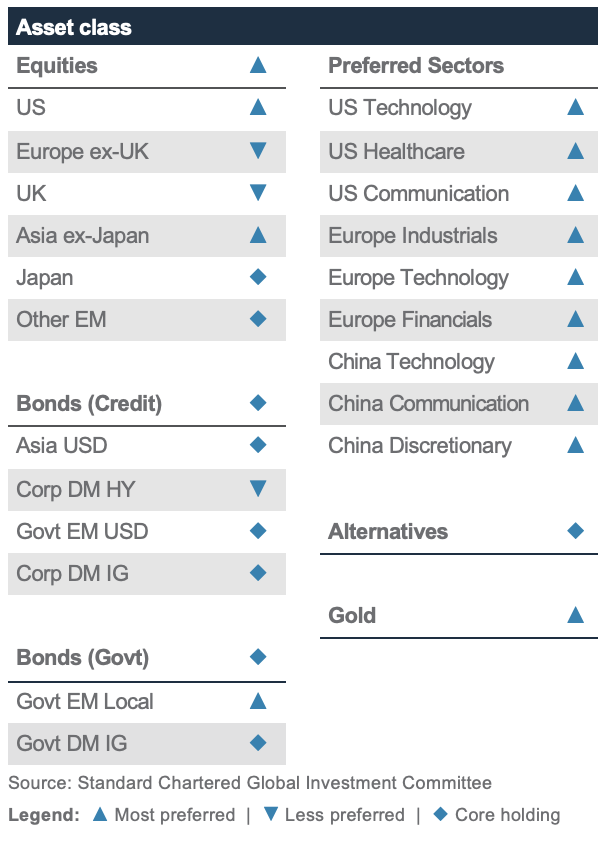This screenshot has height=846, width=606.
Task: Click the Standard Chartered source text
Action: pyautogui.click(x=250, y=782)
